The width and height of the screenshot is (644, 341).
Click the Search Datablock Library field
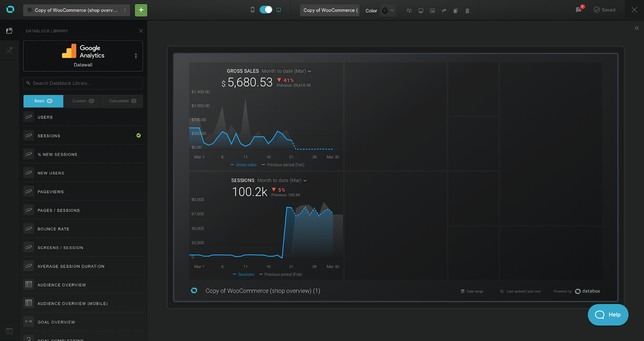83,83
